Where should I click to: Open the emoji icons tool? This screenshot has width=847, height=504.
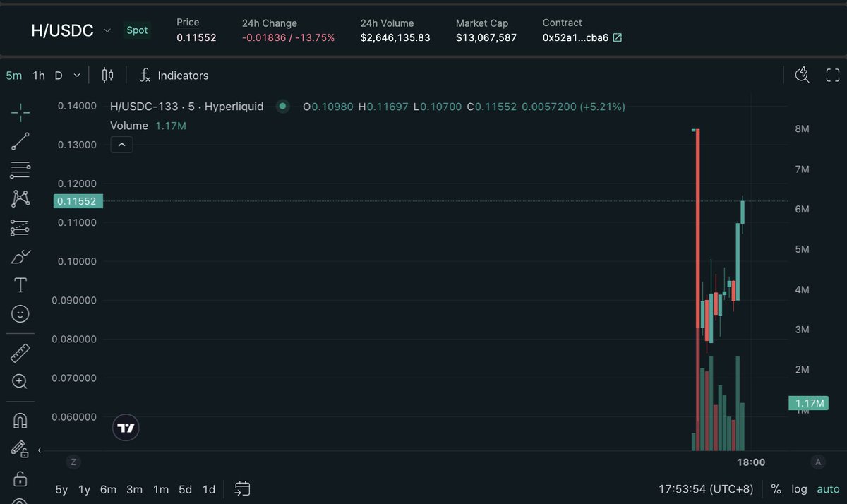tap(20, 314)
